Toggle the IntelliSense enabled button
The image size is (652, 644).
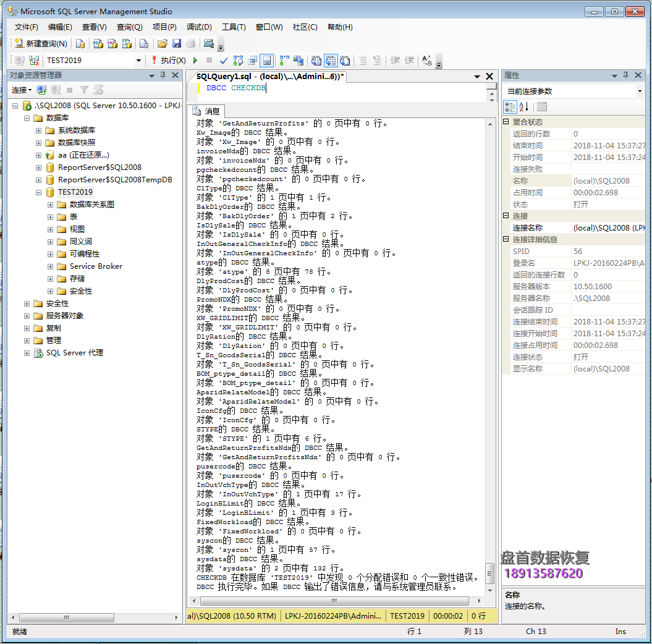click(x=266, y=61)
